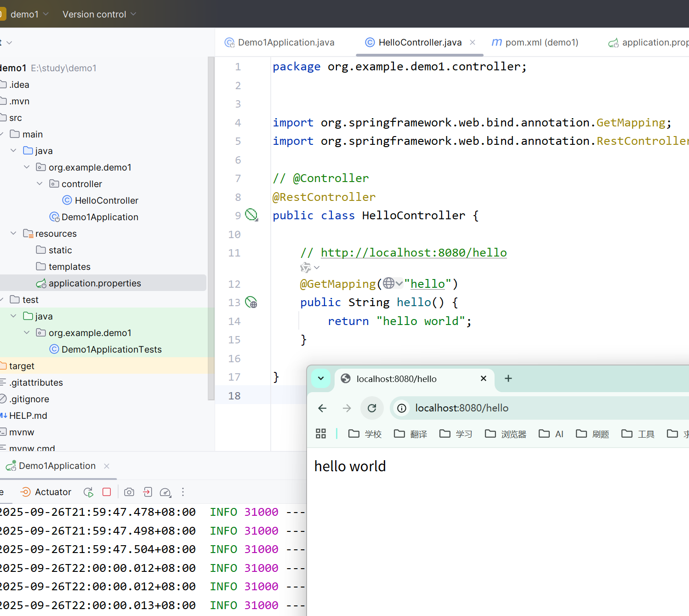Take a thread dump with the camera icon

(x=129, y=492)
